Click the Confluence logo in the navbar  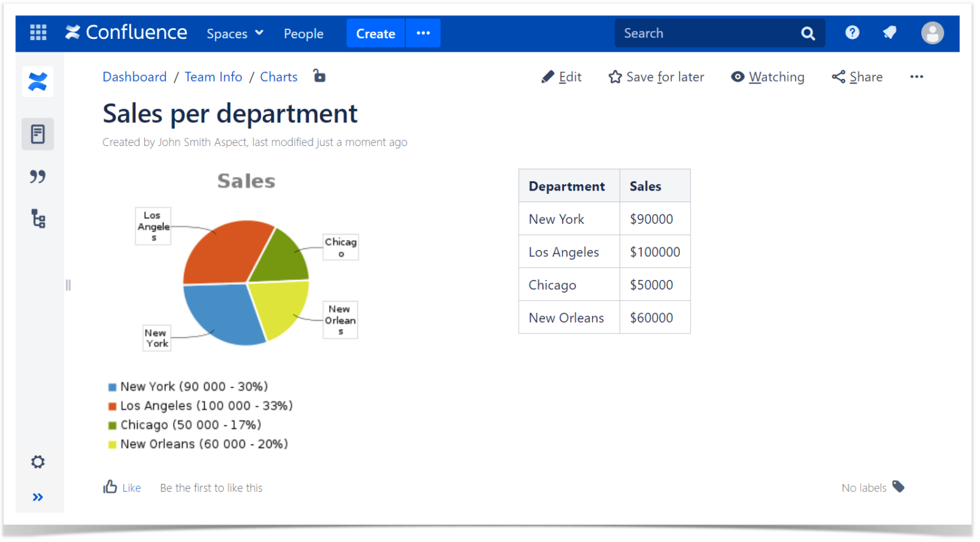tap(126, 33)
